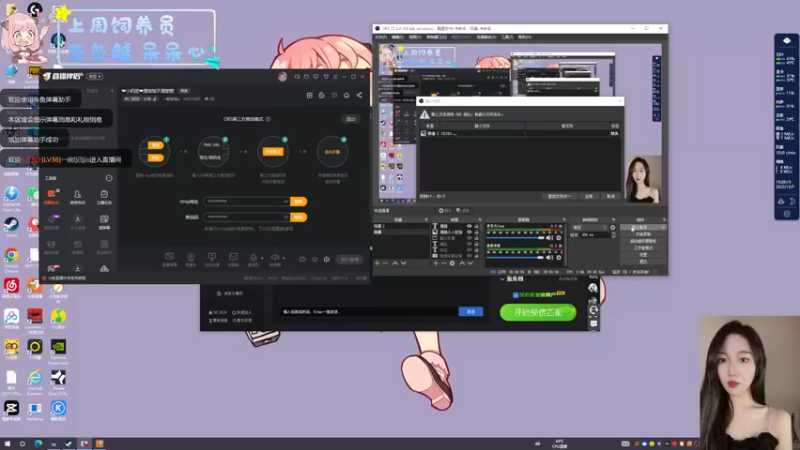Move scene down in OBS scenes panel
Screen dimensions: 800x450
pyautogui.click(x=404, y=263)
